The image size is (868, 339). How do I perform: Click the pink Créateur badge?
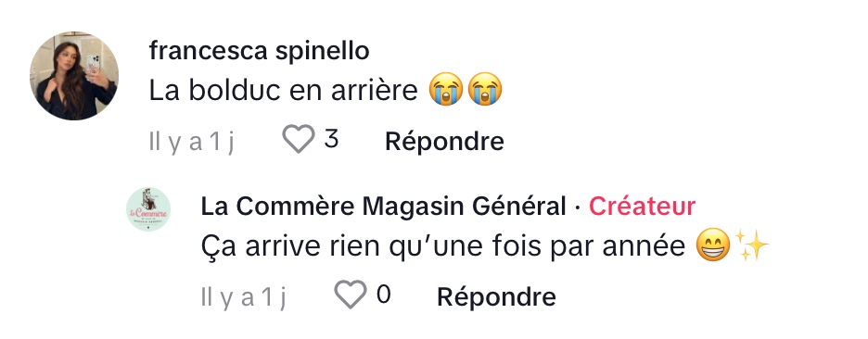coord(642,207)
